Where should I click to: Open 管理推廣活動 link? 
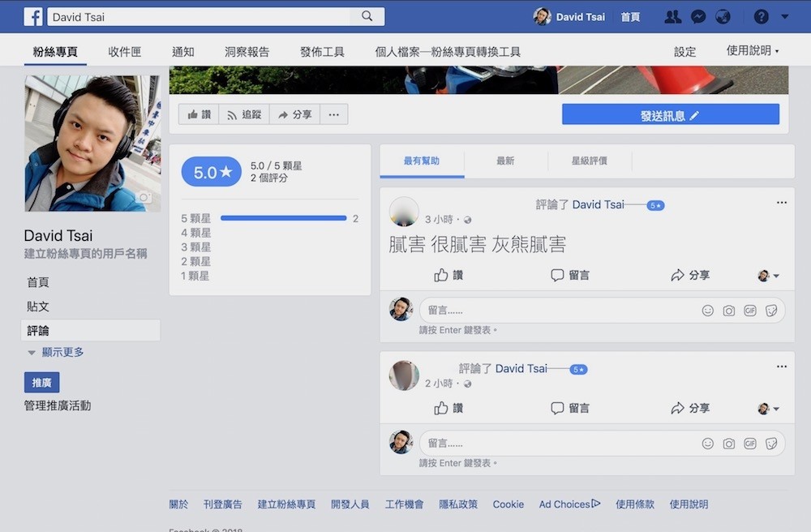click(58, 405)
